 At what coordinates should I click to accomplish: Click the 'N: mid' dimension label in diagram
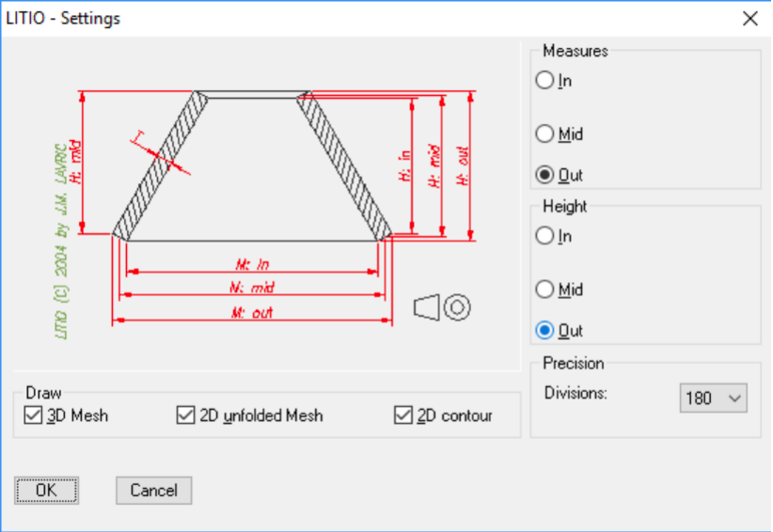[x=251, y=288]
